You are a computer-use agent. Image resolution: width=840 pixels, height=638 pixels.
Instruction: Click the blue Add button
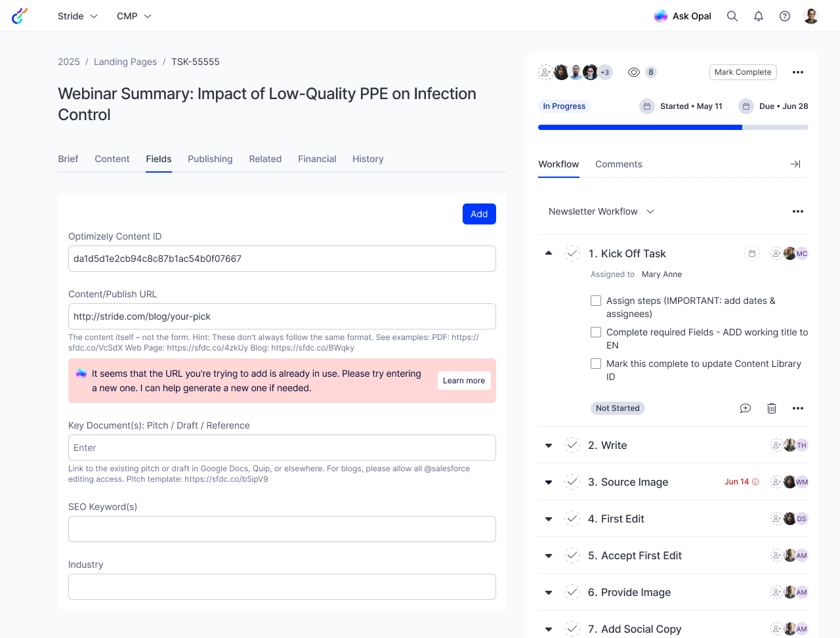[x=479, y=214]
